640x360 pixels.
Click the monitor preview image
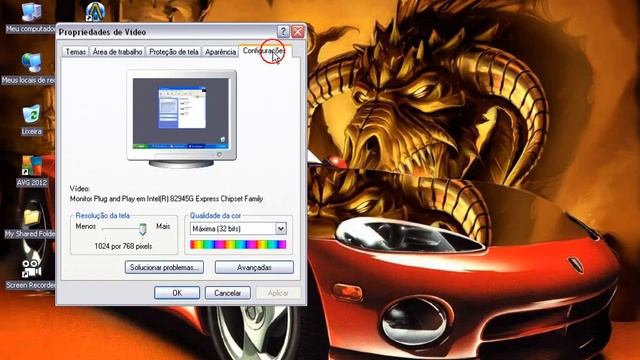click(x=181, y=119)
